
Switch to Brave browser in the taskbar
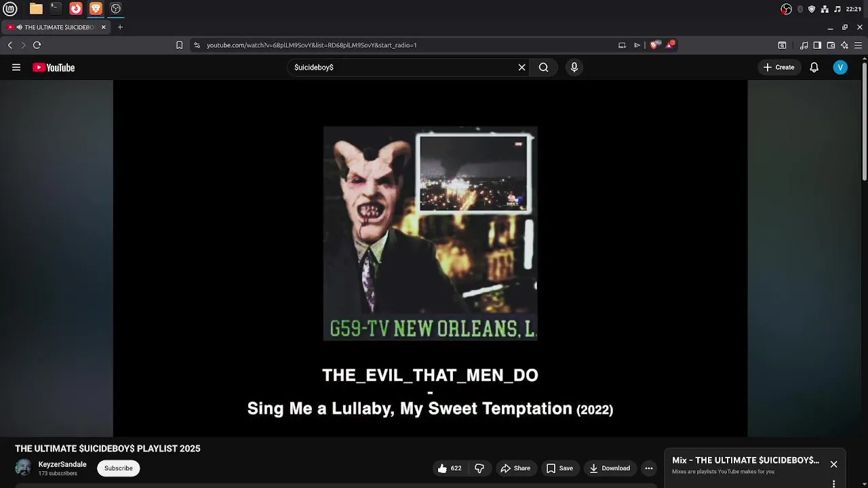[x=96, y=9]
